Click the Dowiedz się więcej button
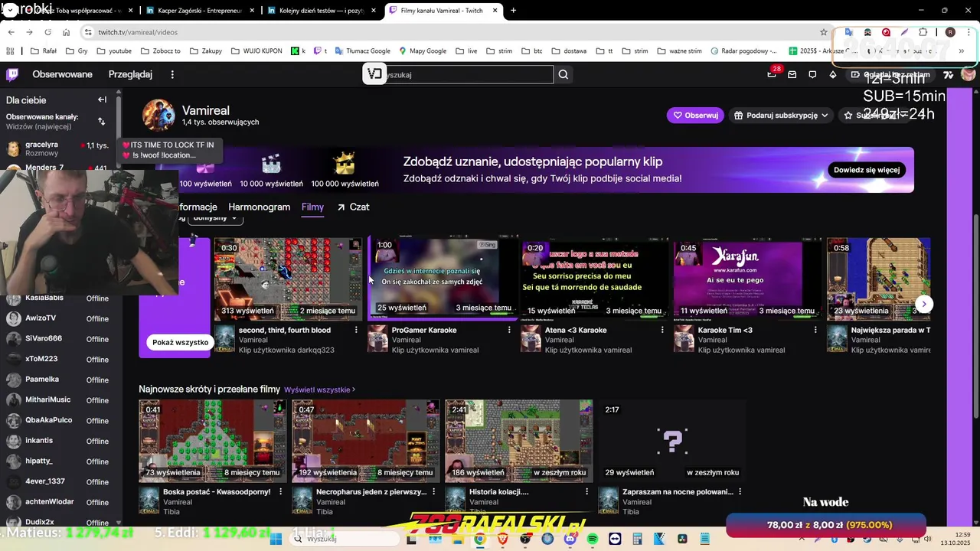Viewport: 980px width, 551px height. 866,170
